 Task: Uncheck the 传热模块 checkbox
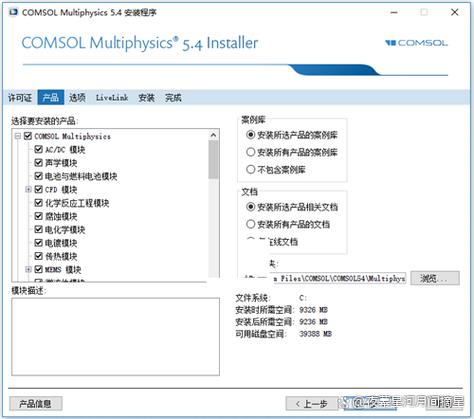coord(39,256)
